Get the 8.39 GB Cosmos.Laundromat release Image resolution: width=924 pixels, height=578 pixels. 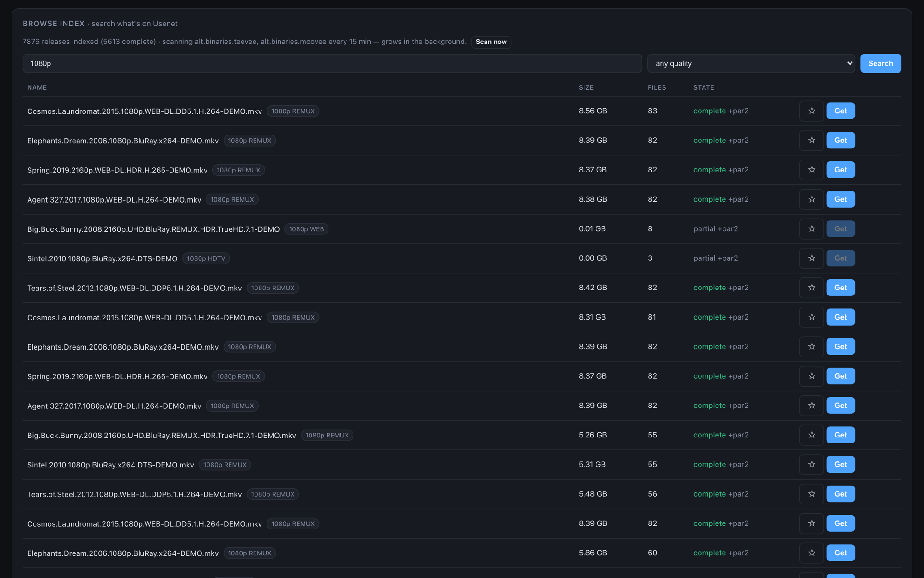(840, 523)
